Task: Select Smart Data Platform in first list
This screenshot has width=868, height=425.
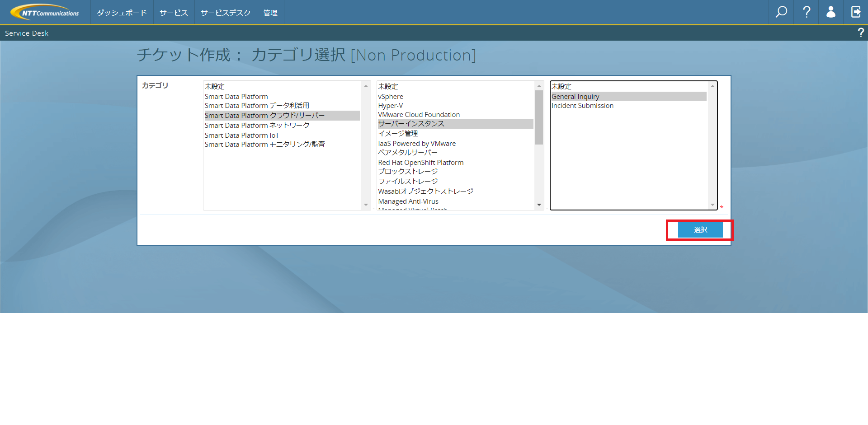Action: tap(282, 96)
